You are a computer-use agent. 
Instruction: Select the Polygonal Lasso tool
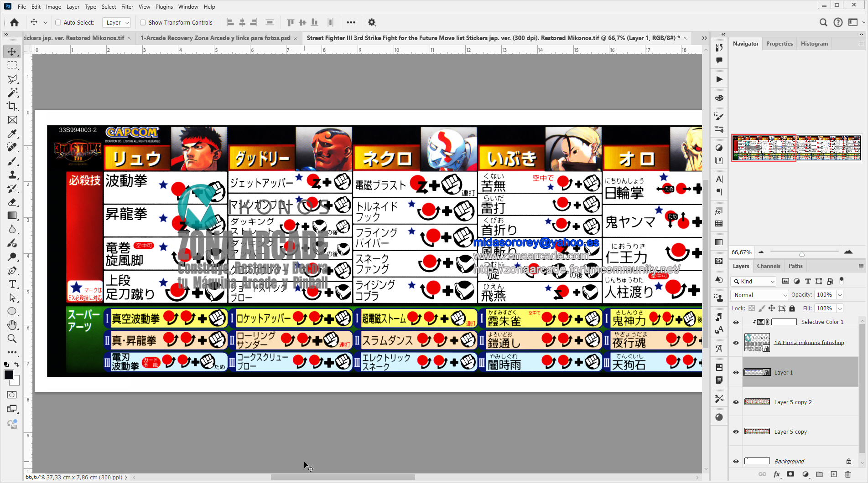pos(12,79)
